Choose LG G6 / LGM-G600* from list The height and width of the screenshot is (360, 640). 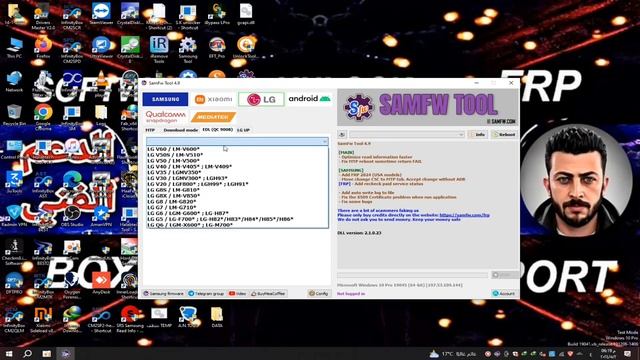click(x=237, y=213)
